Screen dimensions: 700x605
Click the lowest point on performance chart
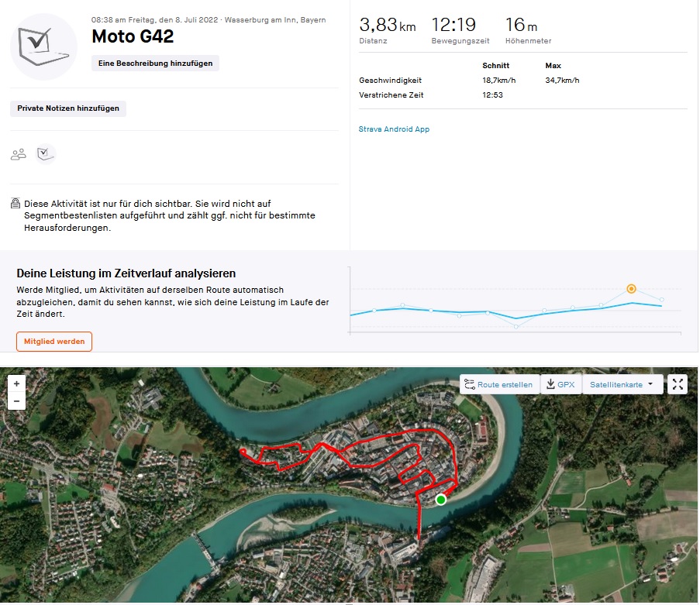(x=516, y=327)
